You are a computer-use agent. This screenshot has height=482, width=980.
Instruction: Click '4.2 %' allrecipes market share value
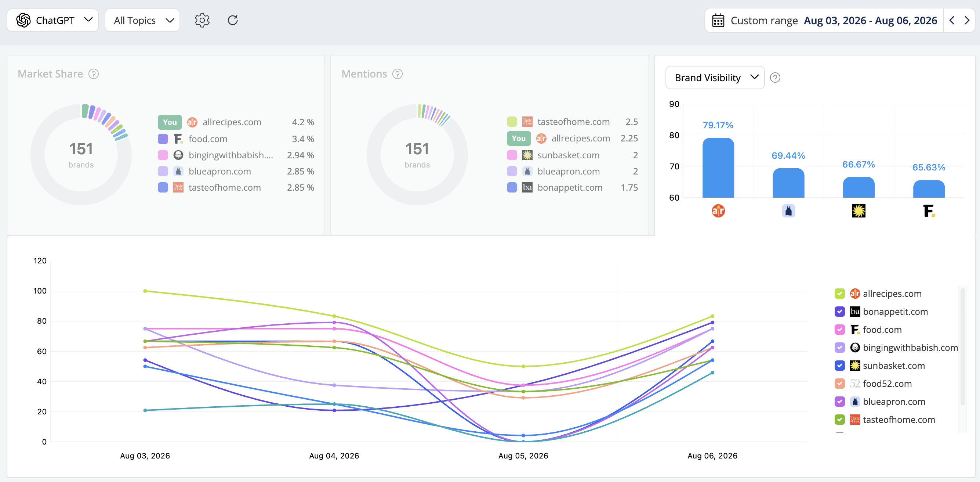pos(303,122)
